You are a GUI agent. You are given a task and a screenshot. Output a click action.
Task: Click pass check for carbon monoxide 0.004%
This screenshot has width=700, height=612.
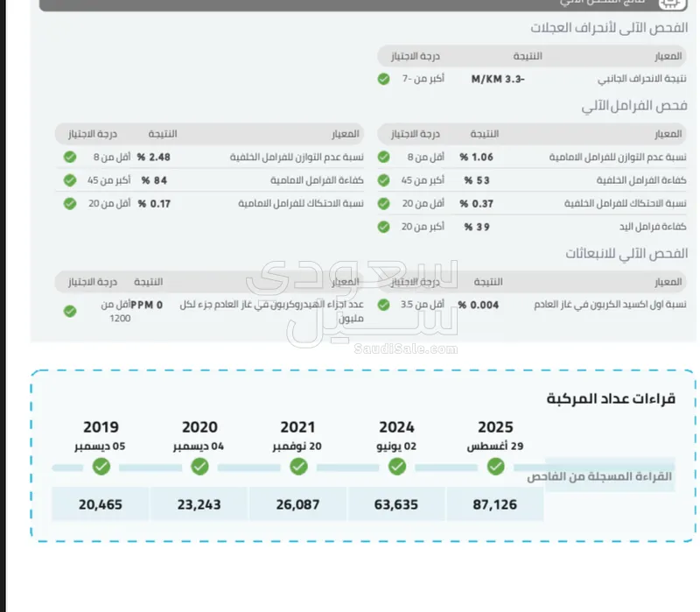click(383, 305)
